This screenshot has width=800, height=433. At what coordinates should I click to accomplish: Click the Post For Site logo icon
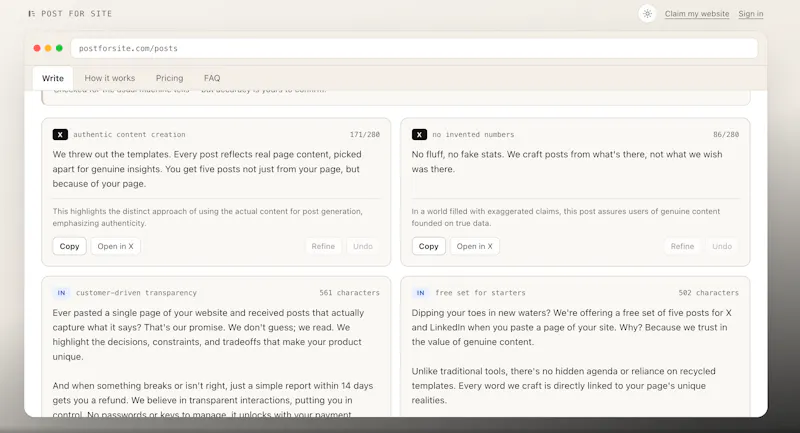(32, 14)
